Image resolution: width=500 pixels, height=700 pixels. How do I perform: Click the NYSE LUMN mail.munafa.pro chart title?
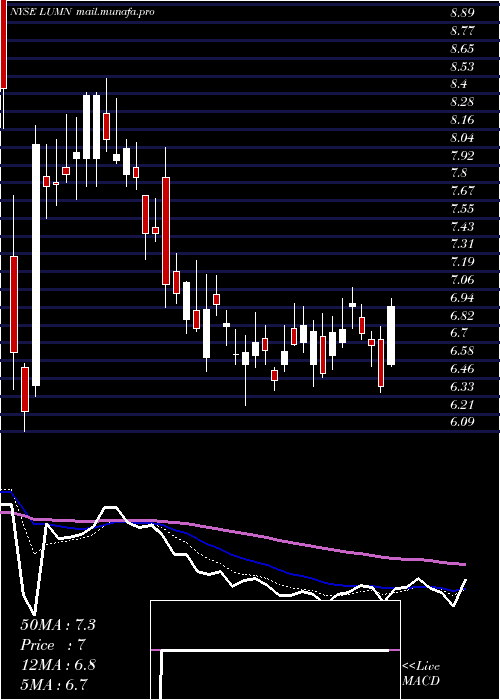click(82, 12)
